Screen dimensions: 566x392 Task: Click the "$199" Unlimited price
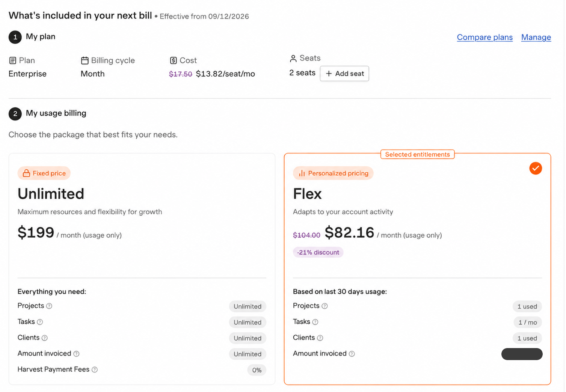(x=36, y=232)
